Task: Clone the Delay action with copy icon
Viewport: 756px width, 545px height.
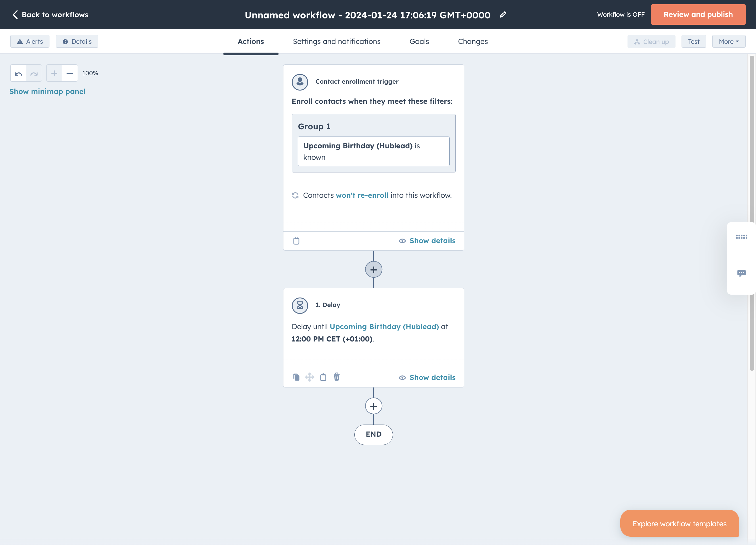Action: coord(296,377)
